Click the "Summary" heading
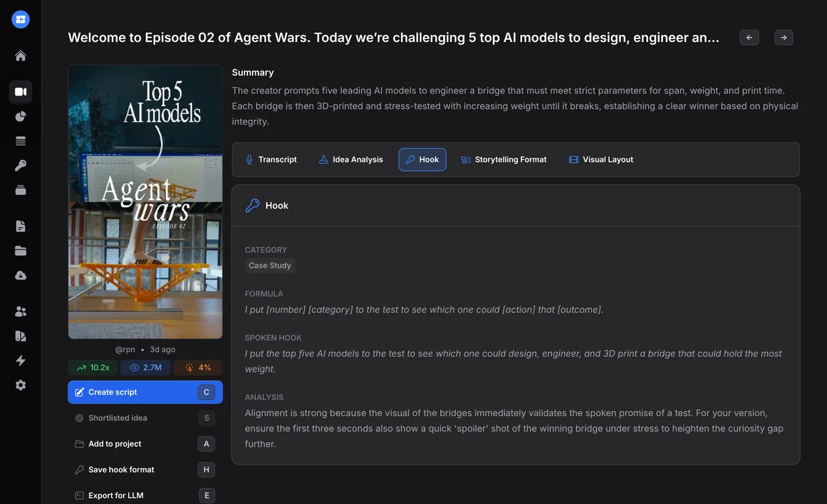The image size is (827, 504). coord(253,72)
